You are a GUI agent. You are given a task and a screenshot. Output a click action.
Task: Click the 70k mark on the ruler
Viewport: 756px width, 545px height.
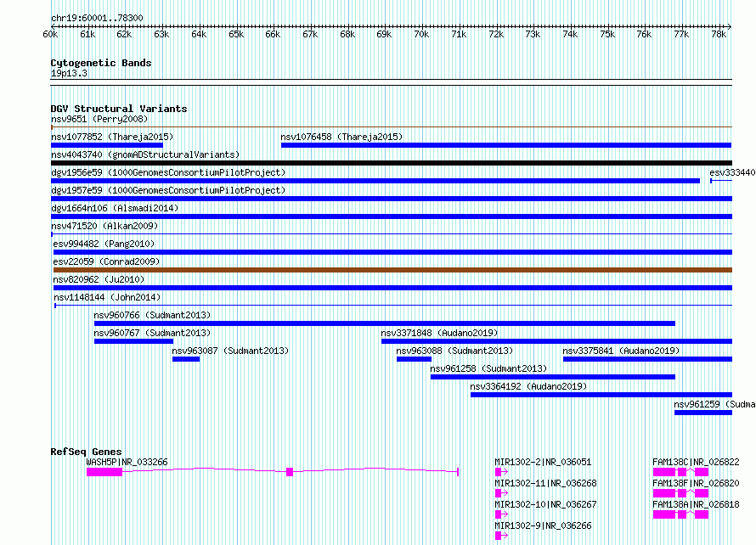click(x=421, y=34)
